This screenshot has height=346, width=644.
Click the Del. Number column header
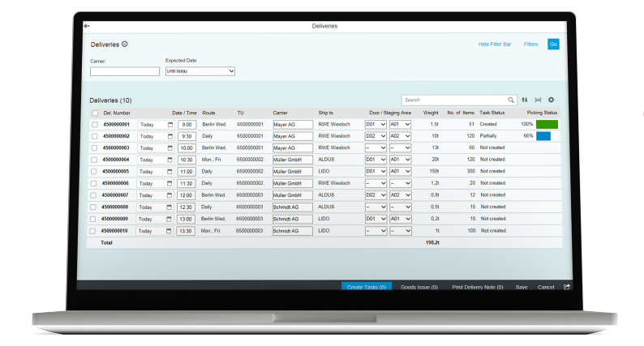tap(117, 113)
